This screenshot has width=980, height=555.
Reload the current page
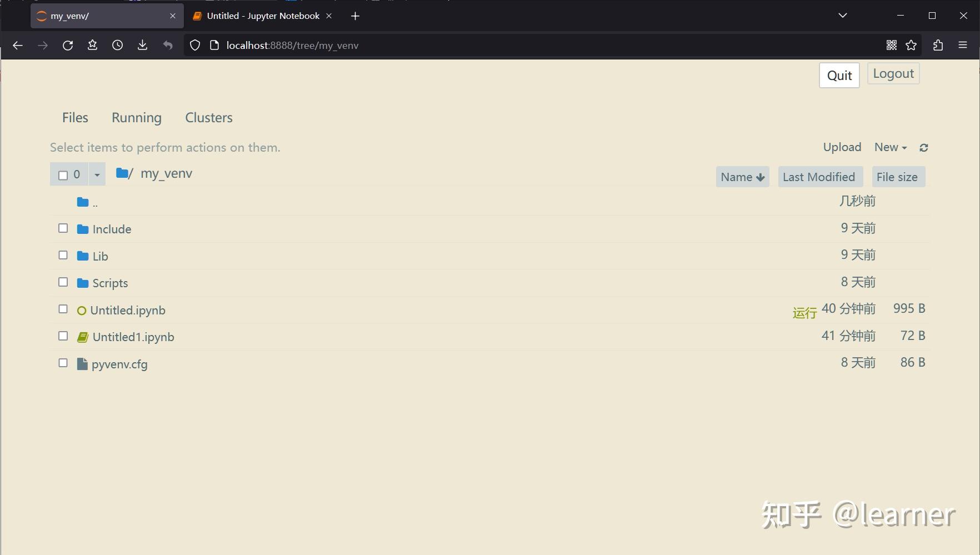coord(68,46)
